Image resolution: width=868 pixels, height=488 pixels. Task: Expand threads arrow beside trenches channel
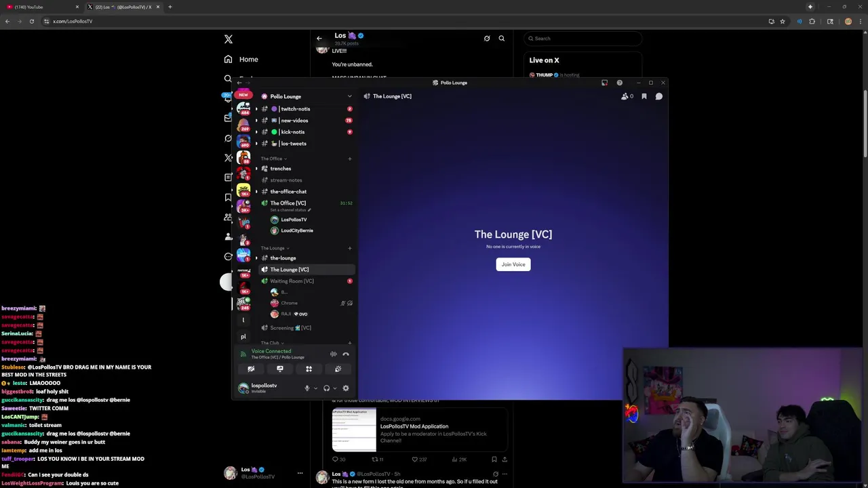pos(256,169)
